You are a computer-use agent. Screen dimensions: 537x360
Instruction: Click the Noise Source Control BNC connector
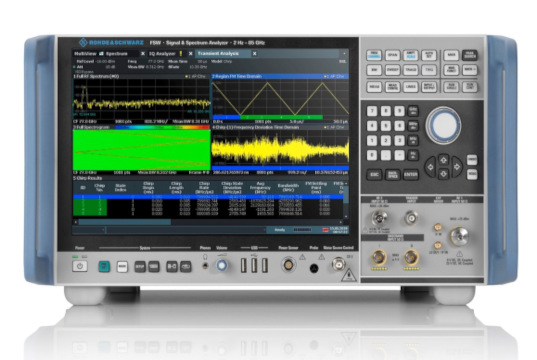coord(339,264)
